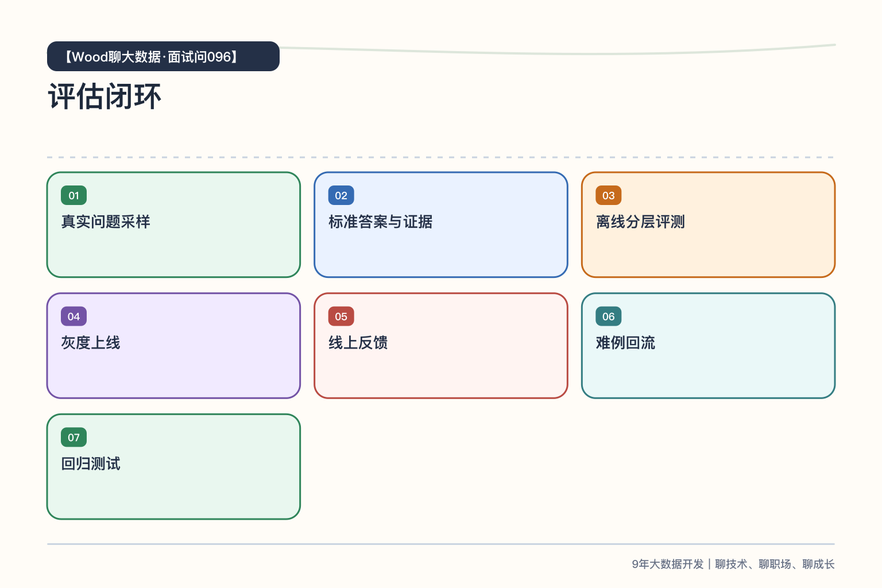
Task: Select the 05 number badge
Action: [x=341, y=316]
